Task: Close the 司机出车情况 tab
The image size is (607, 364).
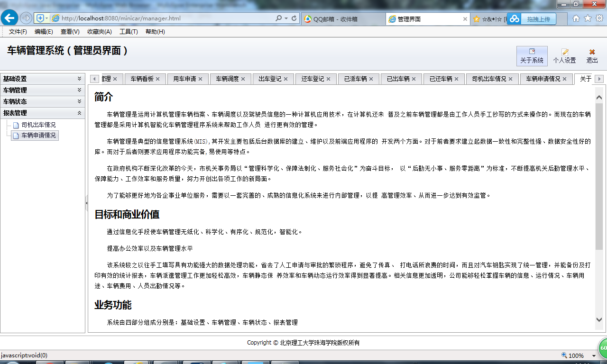Action: point(510,79)
